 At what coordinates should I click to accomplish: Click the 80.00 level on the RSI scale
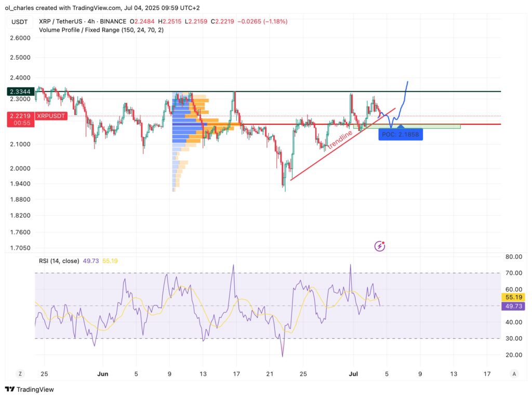[x=513, y=256]
